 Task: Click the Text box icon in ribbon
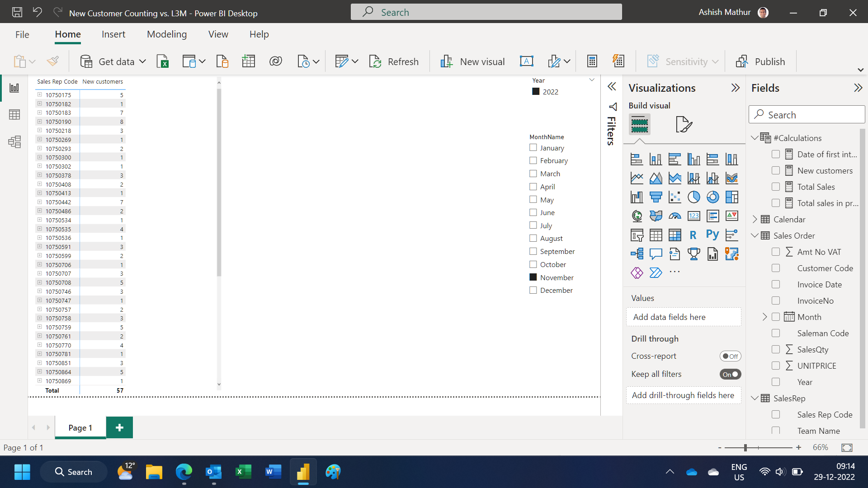527,61
